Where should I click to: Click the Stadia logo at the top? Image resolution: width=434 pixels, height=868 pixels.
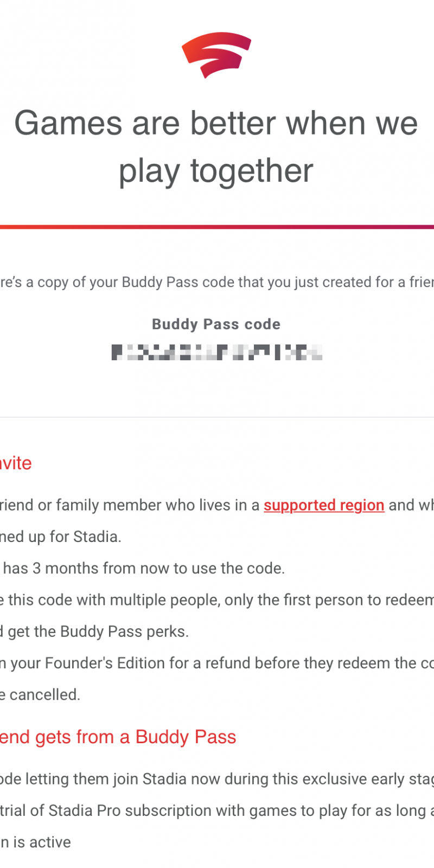click(216, 55)
